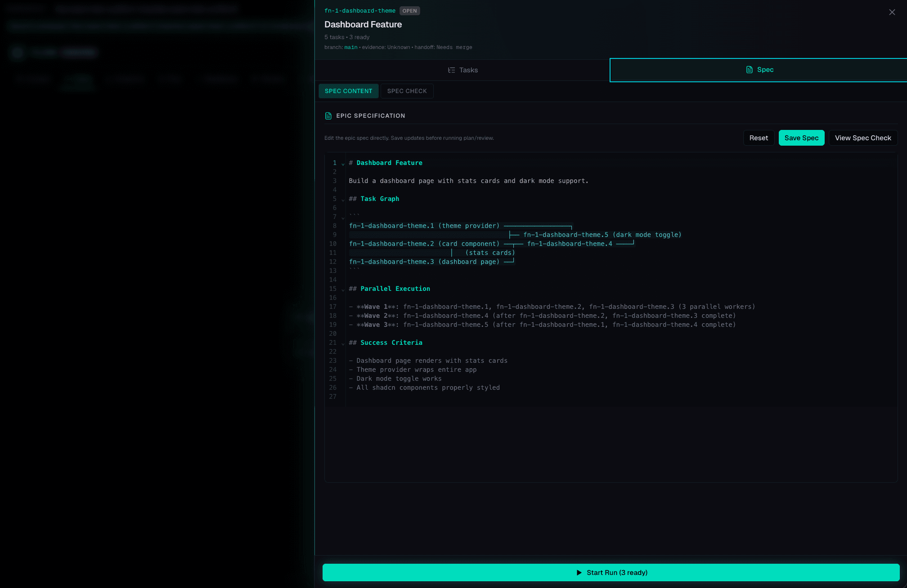Click the 'Dashboard Feature' panel title
Viewport: 907px width, 588px height.
[363, 25]
